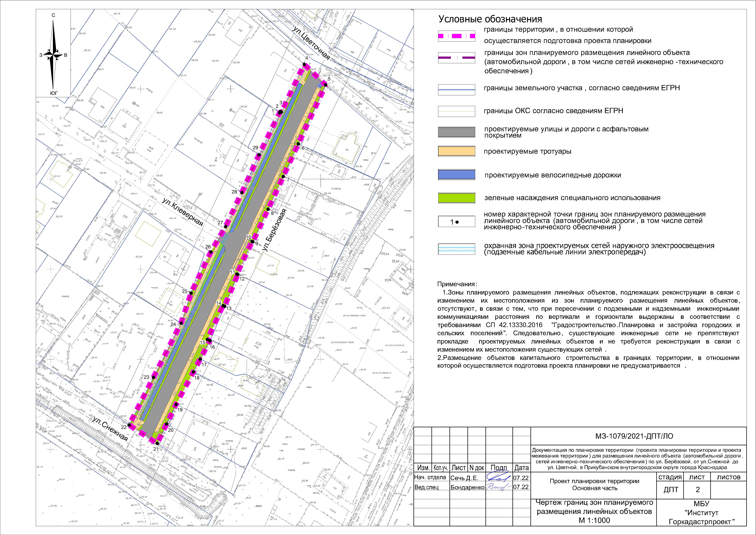This screenshot has width=756, height=535.
Task: Click the green plantings legend swatch
Action: 456,198
